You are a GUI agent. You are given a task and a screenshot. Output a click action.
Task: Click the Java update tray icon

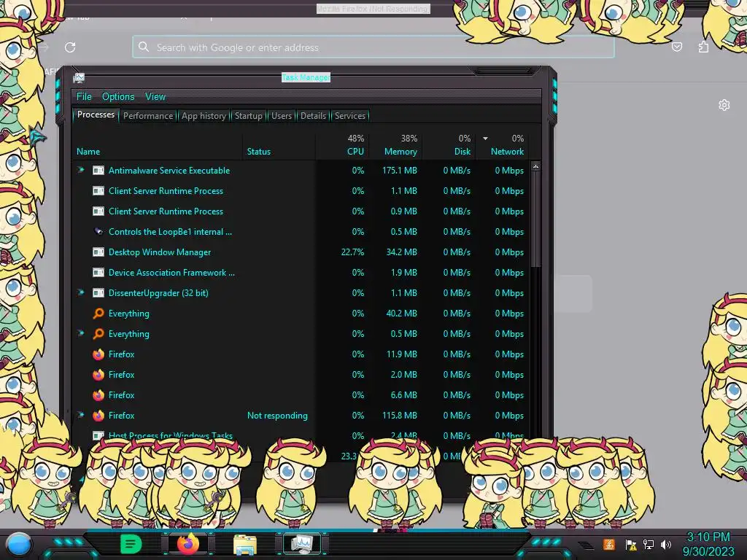coord(609,544)
